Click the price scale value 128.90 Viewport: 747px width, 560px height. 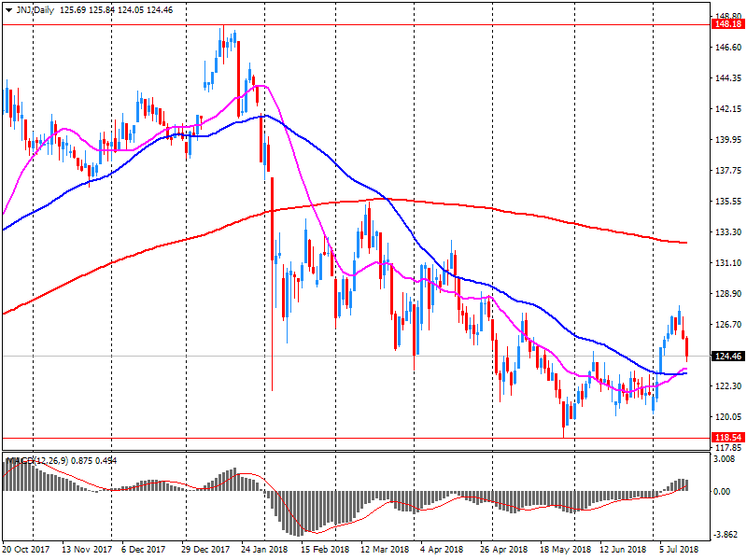point(729,294)
